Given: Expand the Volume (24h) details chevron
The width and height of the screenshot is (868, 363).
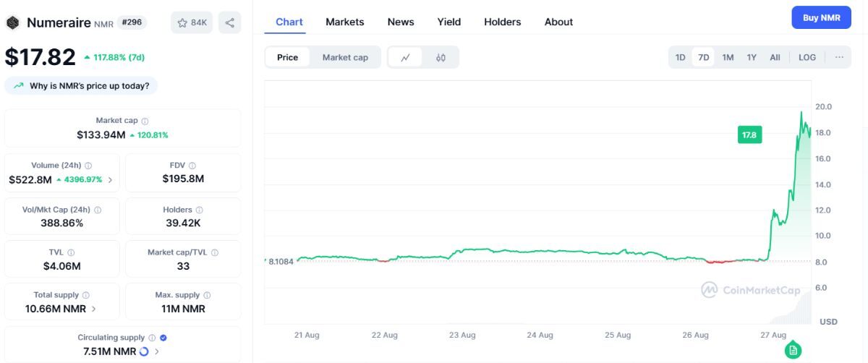Looking at the screenshot, I should coord(110,180).
